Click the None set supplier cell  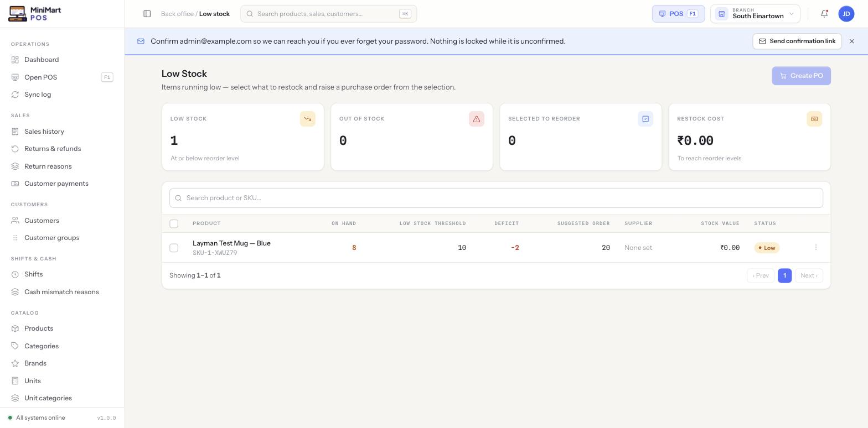tap(638, 248)
